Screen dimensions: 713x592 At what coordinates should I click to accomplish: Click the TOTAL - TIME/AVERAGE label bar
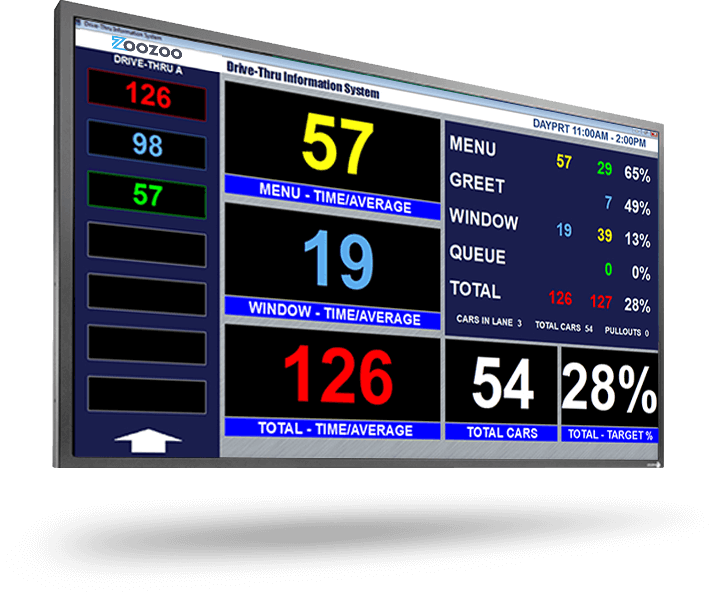coord(334,429)
